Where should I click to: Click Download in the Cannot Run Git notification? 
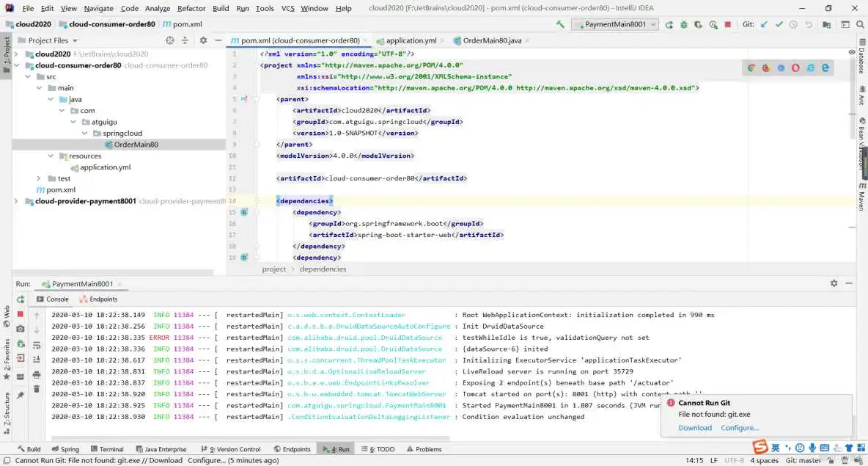coord(694,428)
